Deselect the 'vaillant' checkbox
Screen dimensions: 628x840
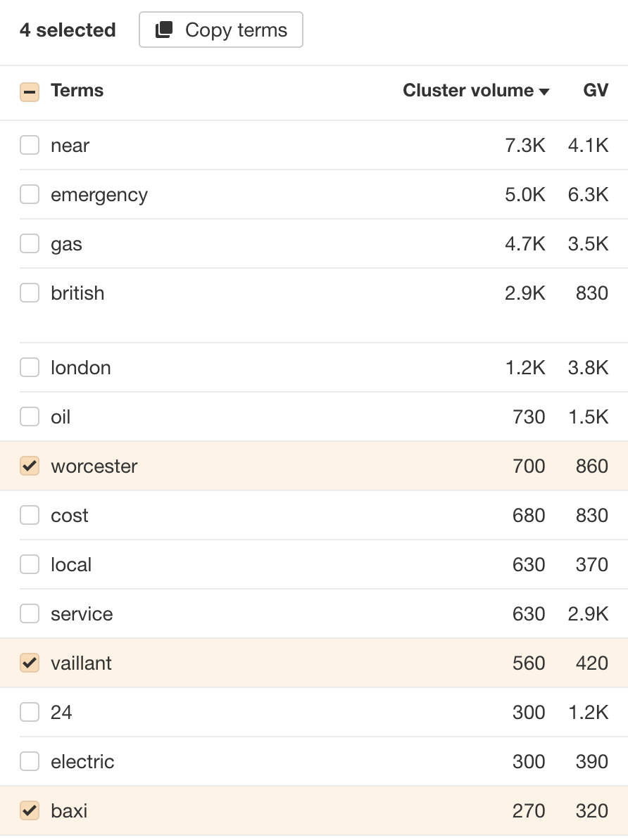coord(30,663)
